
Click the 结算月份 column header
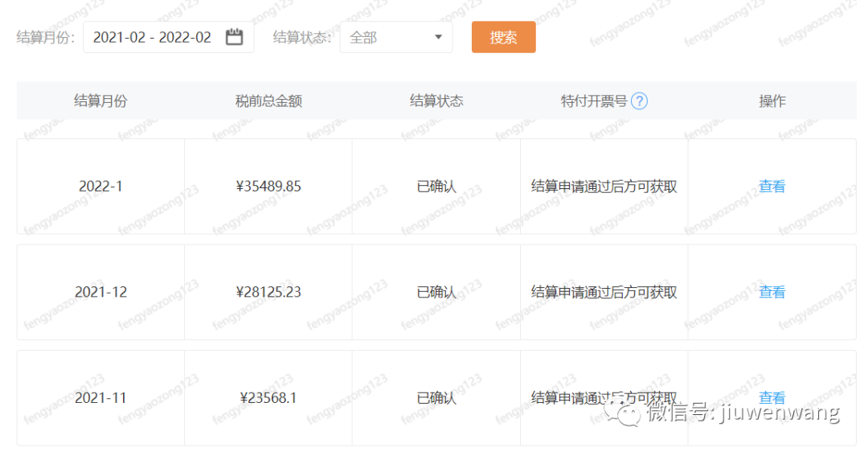click(100, 101)
